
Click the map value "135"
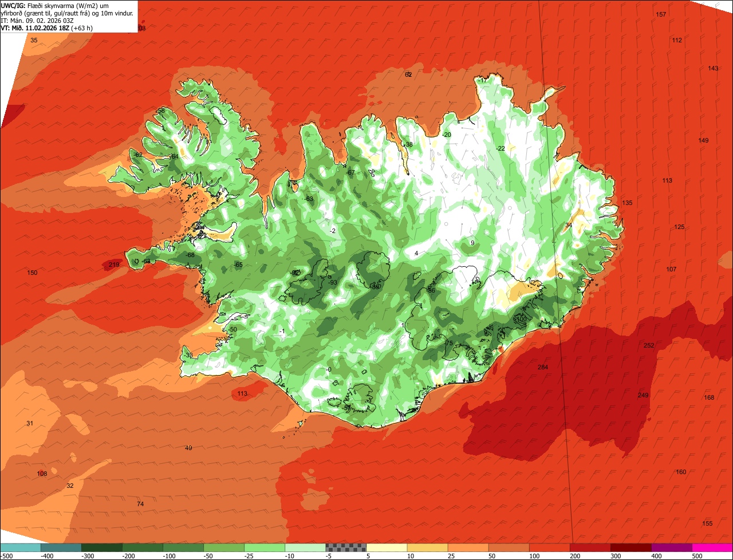627,203
